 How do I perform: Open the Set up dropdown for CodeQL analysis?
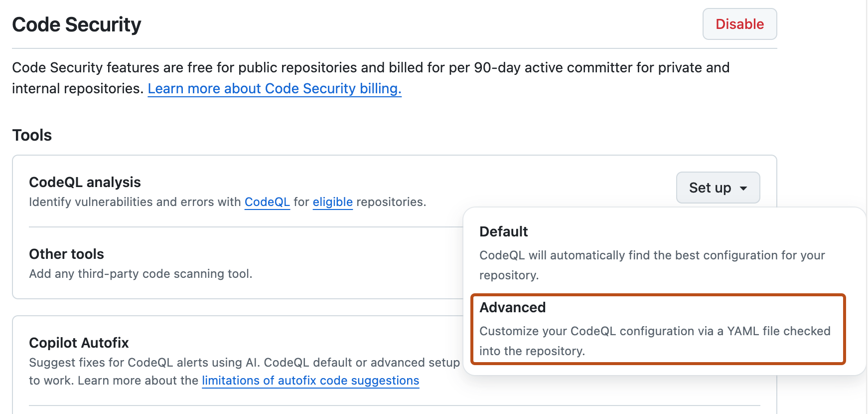pos(718,188)
